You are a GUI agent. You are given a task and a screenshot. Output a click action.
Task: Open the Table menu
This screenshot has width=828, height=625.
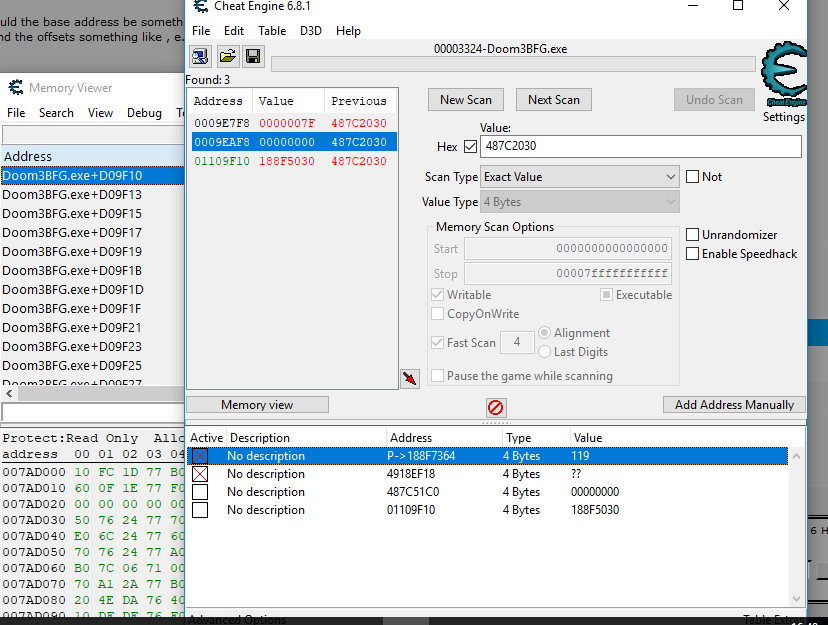[272, 31]
